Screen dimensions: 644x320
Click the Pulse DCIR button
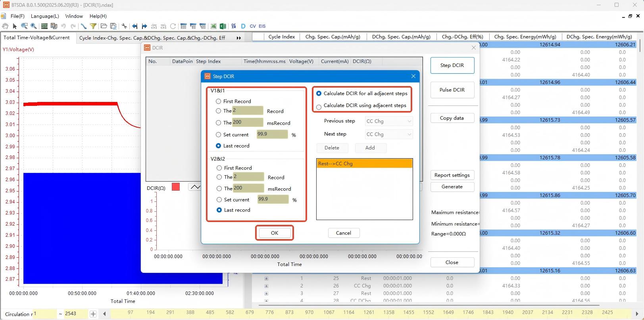click(452, 90)
